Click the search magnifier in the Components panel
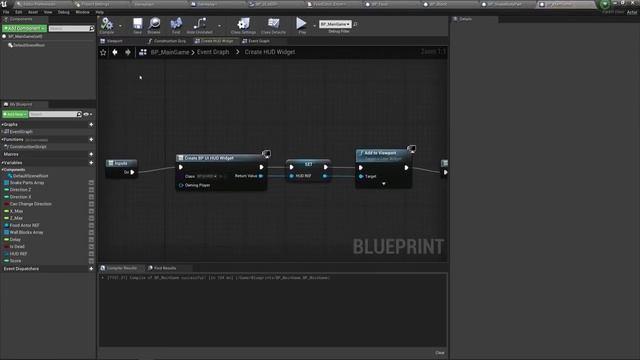Screen dimensions: 640x360 click(x=91, y=29)
